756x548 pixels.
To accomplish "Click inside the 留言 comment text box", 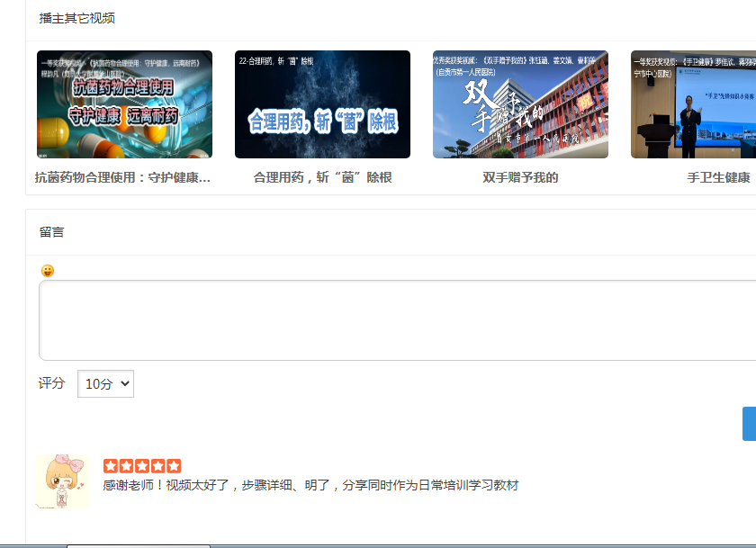I will (x=396, y=320).
